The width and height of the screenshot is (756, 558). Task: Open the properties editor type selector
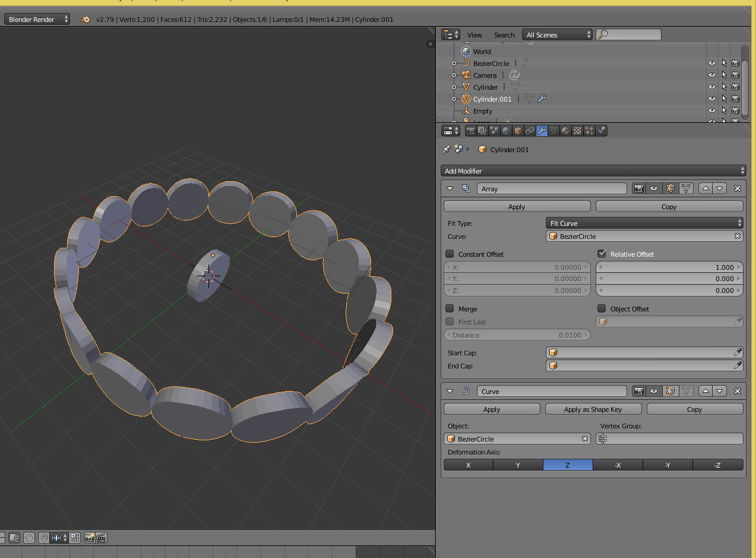click(x=451, y=131)
